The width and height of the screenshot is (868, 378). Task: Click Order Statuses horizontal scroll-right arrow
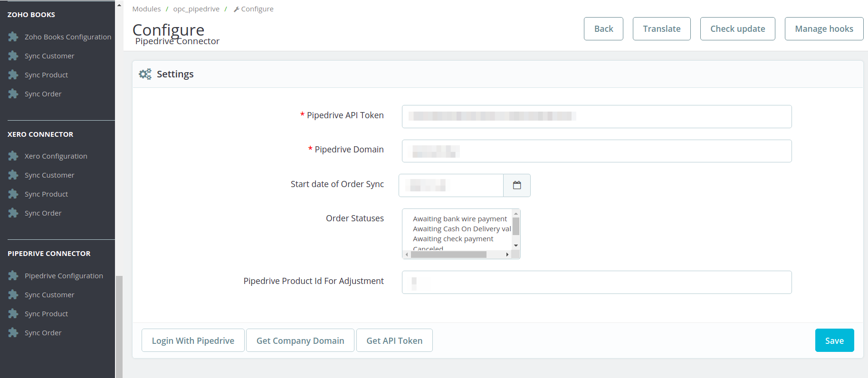[x=507, y=255]
